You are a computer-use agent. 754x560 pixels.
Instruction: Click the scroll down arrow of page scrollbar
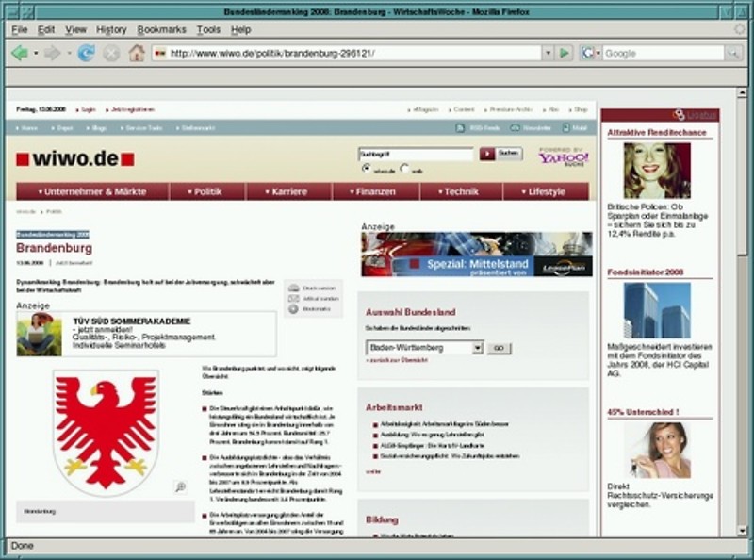(x=742, y=531)
